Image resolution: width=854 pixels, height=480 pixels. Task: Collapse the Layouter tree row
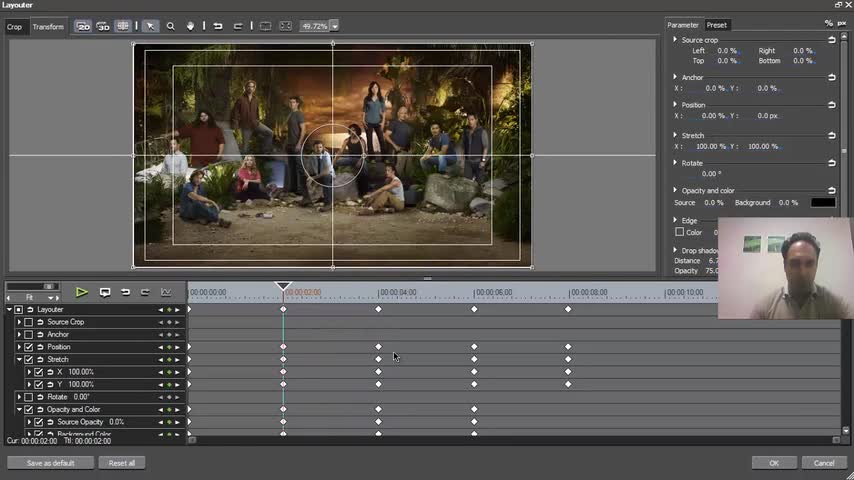pos(9,309)
